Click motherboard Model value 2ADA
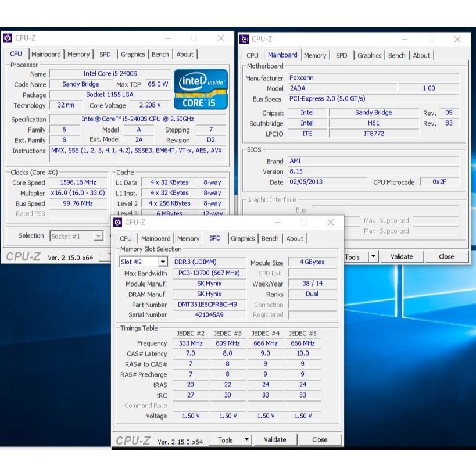Screen dimensions: 476x476 tap(342, 88)
